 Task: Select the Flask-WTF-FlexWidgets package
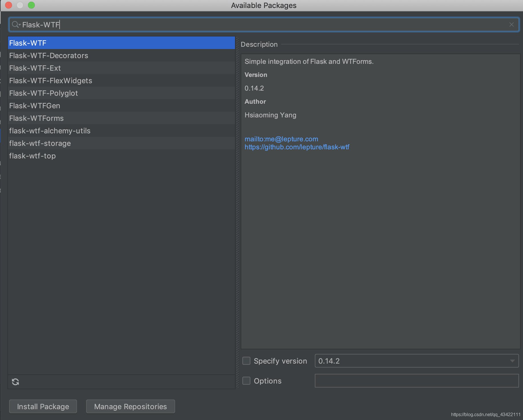(121, 80)
